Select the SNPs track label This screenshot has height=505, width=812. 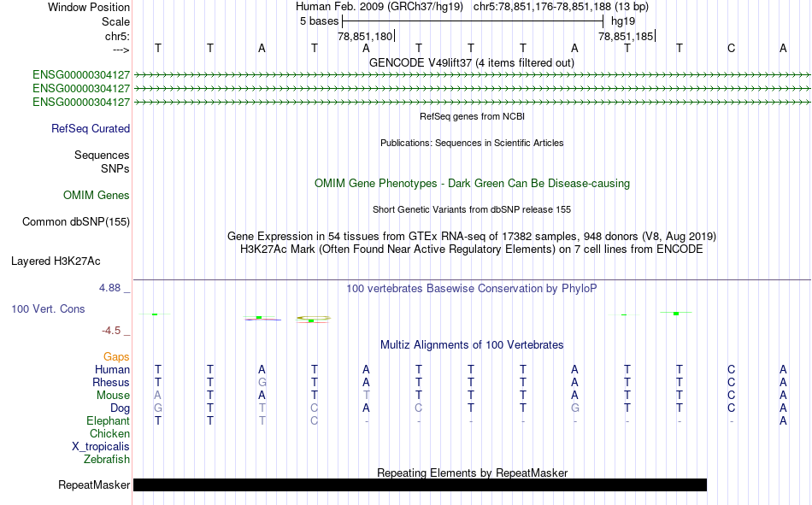[115, 169]
